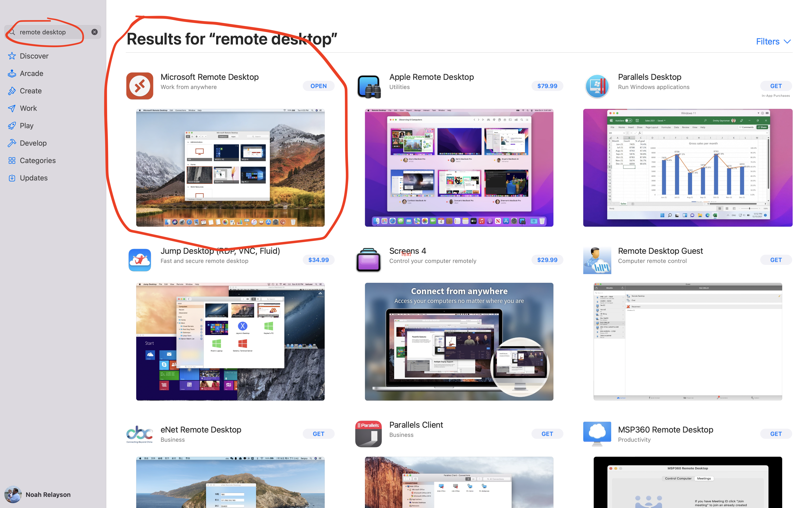
Task: Open the Parallels Client title link
Action: coord(416,425)
